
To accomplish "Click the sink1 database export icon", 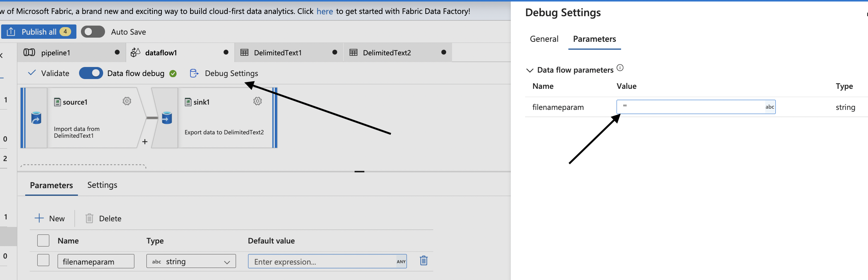I will tap(167, 118).
